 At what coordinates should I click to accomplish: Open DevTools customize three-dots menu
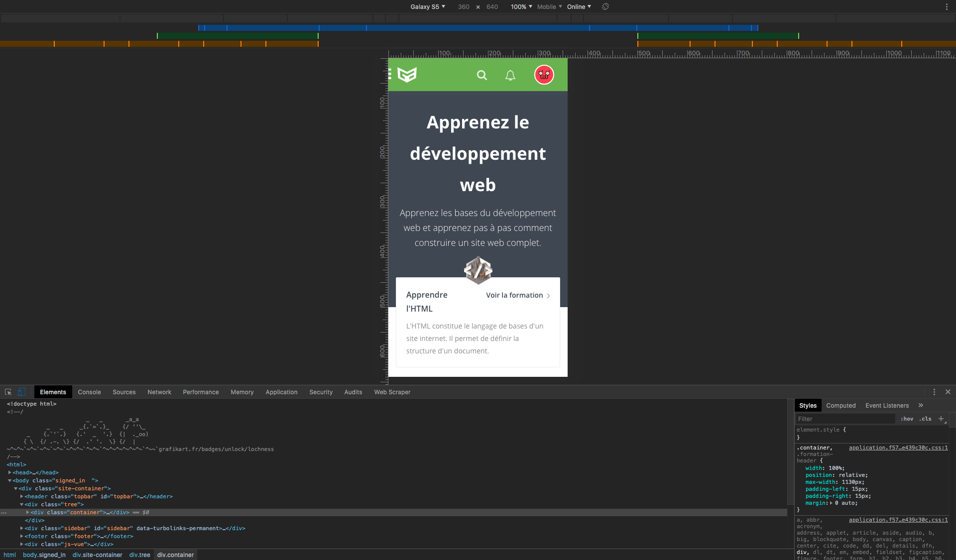(934, 392)
